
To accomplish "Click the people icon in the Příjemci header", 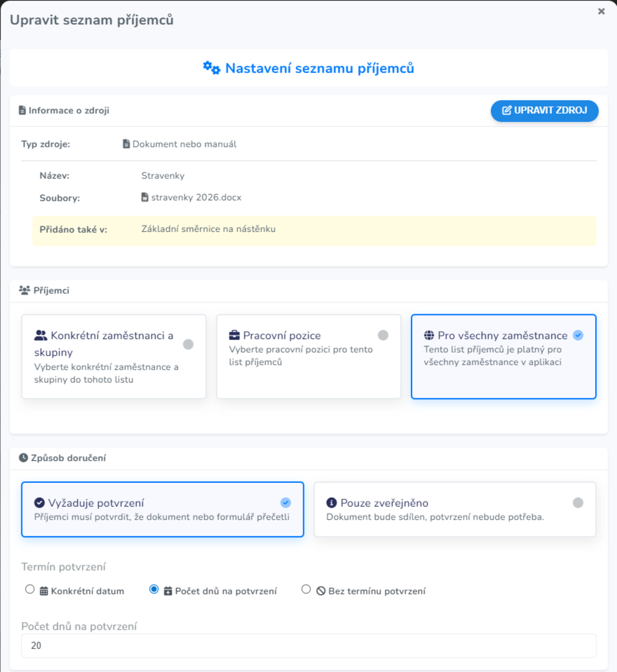I will [25, 290].
